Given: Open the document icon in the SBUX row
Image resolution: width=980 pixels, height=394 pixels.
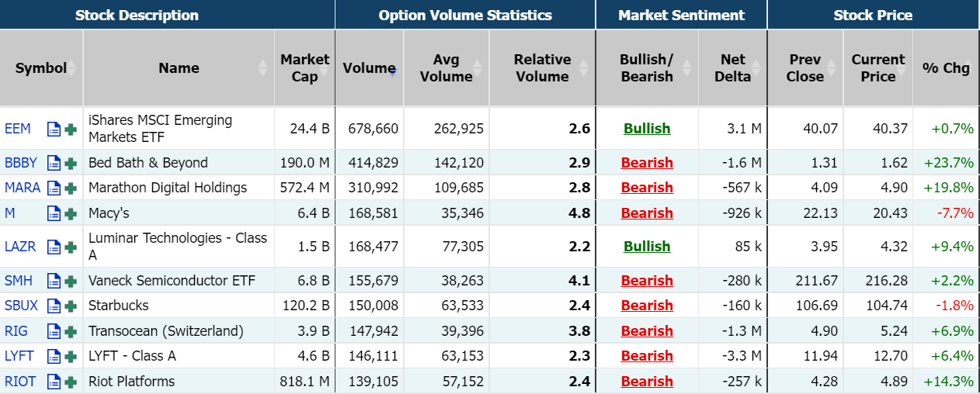Looking at the screenshot, I should pos(54,306).
